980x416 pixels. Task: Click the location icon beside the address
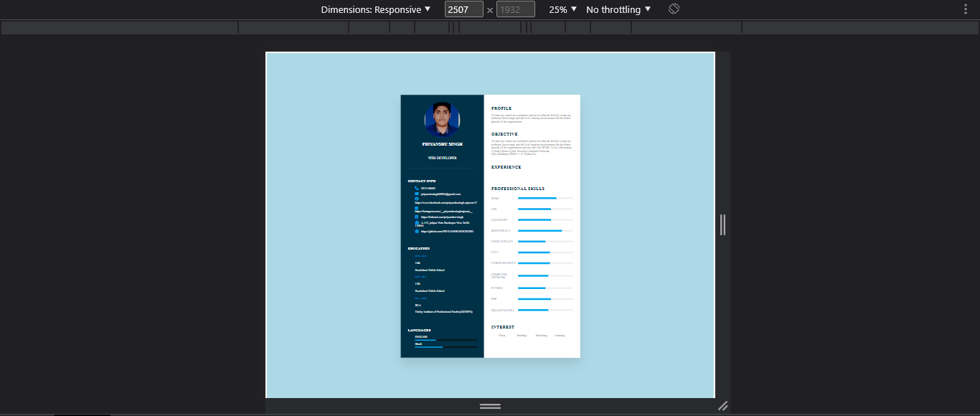click(417, 222)
